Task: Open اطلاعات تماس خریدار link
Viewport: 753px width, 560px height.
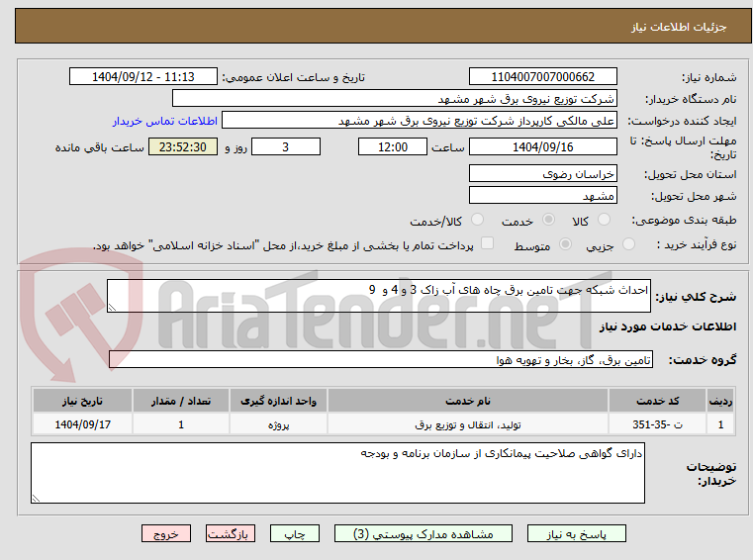Action: coord(165,121)
